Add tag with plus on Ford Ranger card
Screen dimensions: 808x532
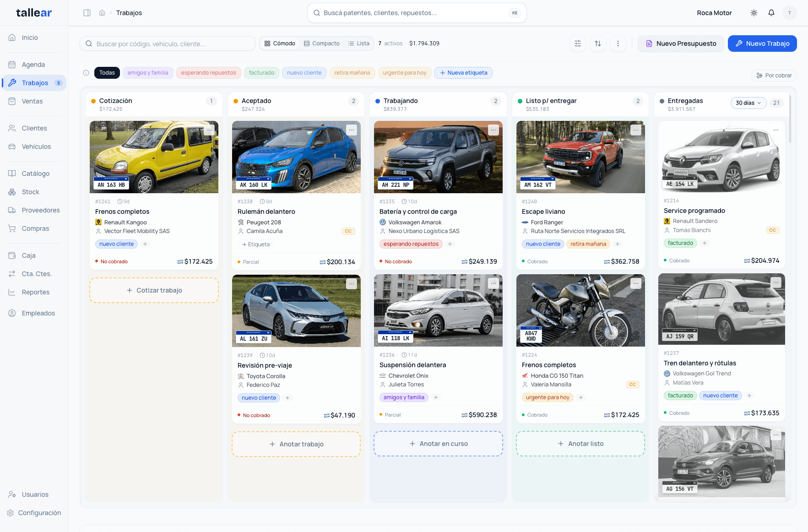click(x=618, y=244)
